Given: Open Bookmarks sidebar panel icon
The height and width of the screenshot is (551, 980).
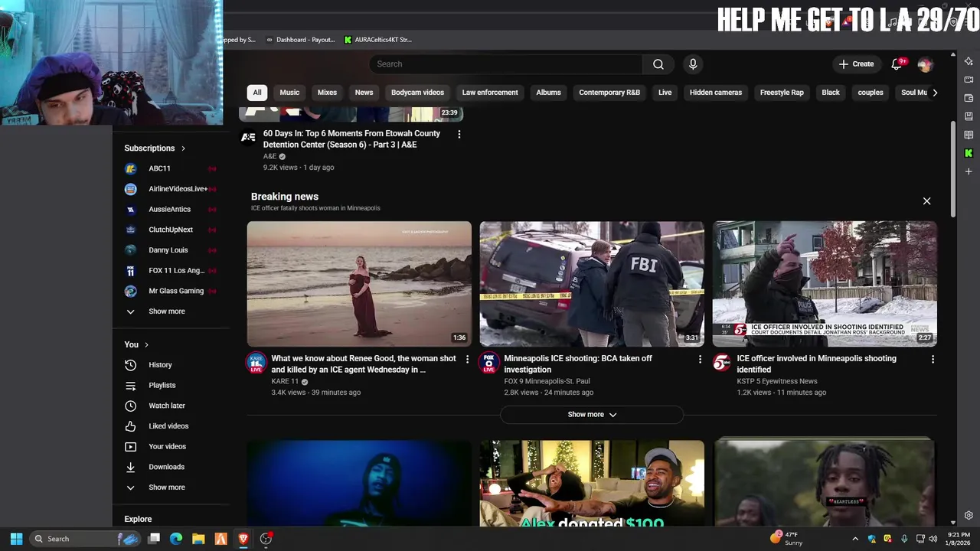Looking at the screenshot, I should click(x=969, y=116).
